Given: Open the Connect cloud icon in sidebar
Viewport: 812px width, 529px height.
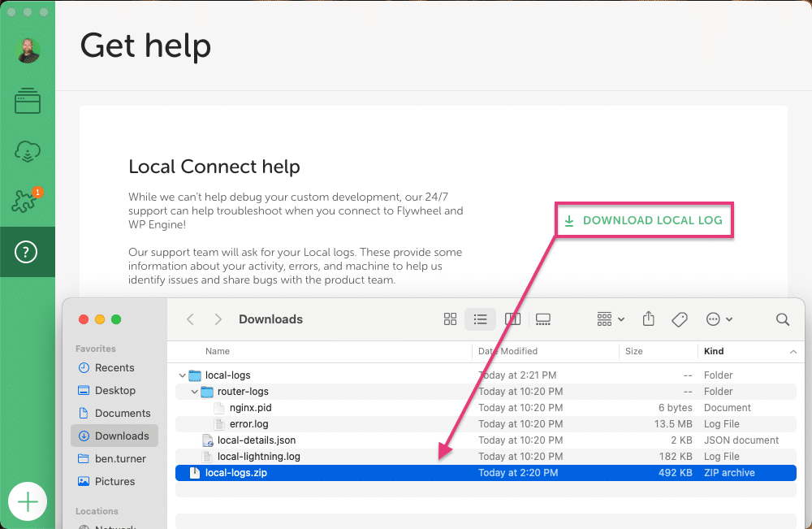Looking at the screenshot, I should click(x=28, y=152).
